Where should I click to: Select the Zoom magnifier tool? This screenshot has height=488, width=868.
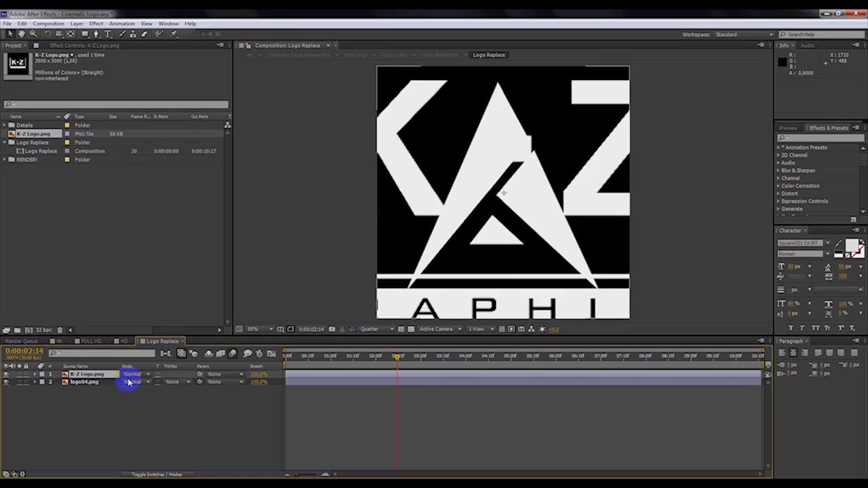click(33, 34)
